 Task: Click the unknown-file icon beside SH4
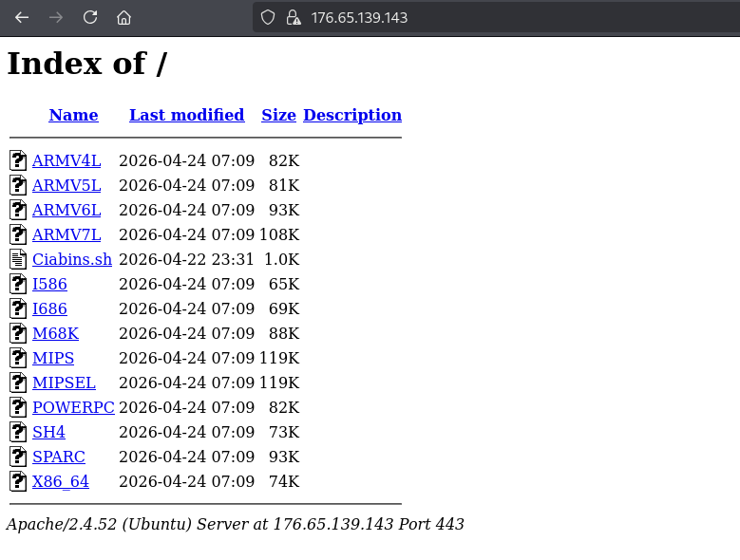pos(18,431)
